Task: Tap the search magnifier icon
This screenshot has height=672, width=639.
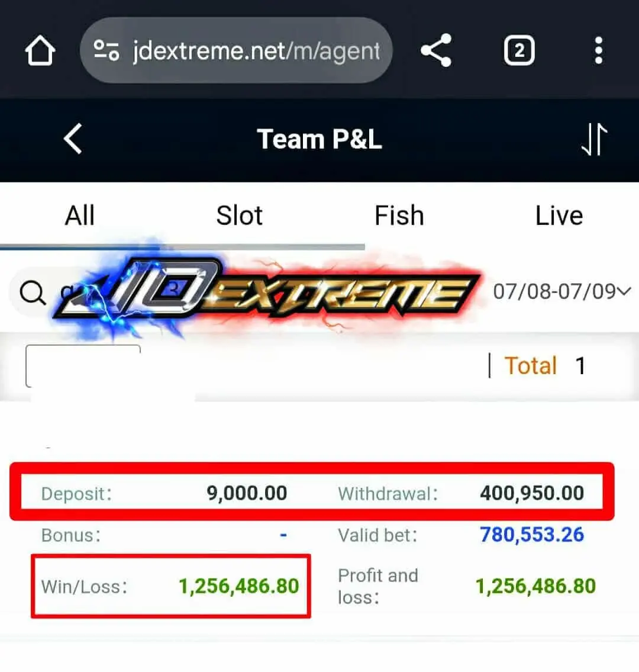Action: [33, 292]
